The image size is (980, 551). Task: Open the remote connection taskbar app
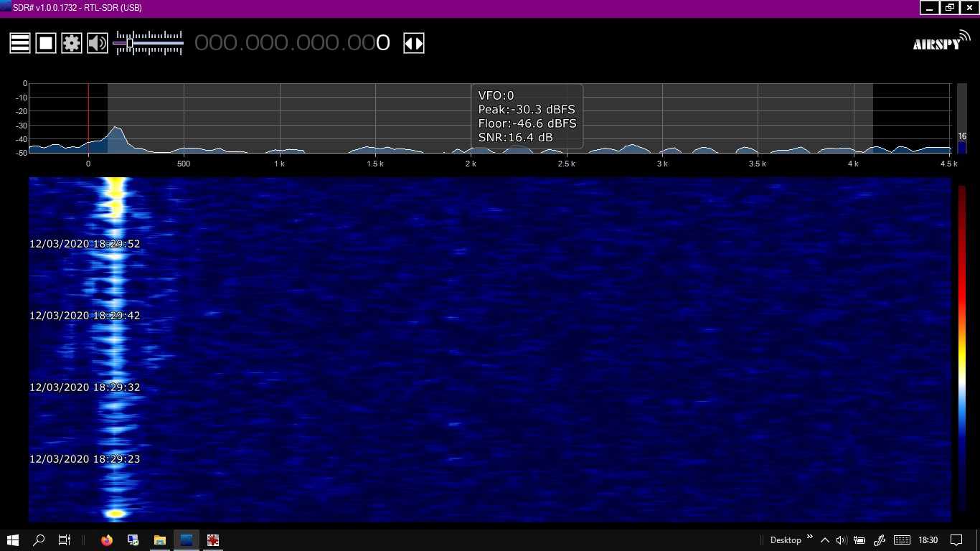click(133, 540)
